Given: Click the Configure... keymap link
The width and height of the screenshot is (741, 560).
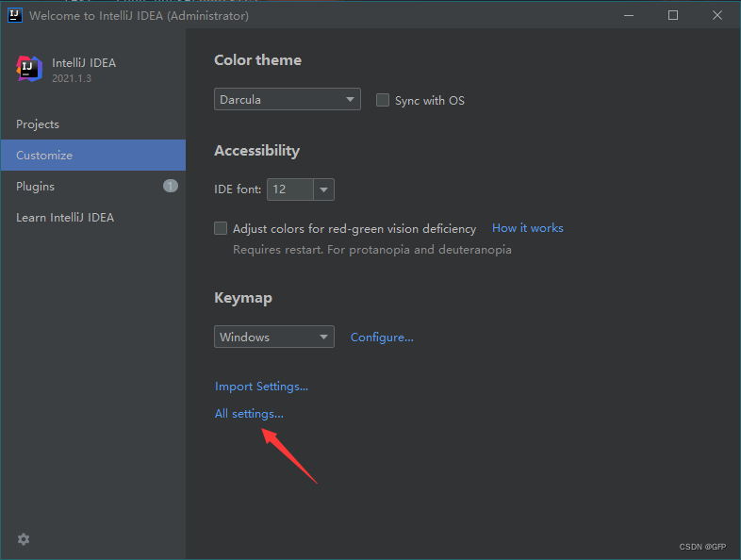Looking at the screenshot, I should 382,338.
